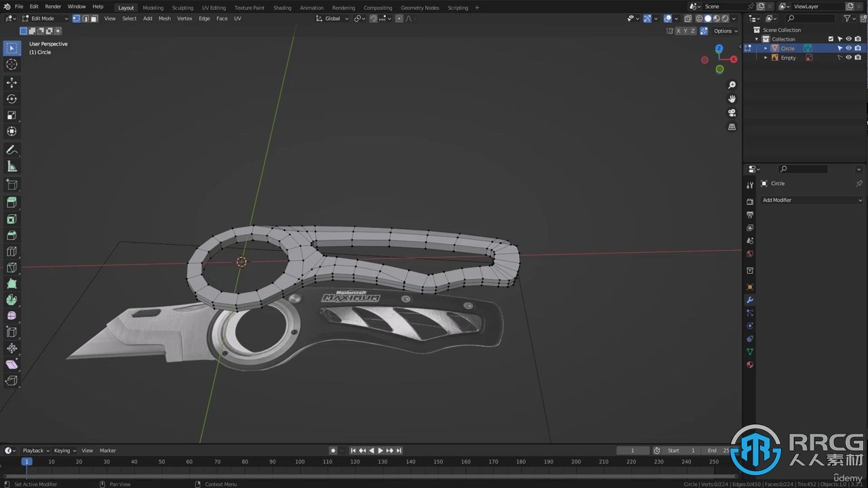Select the Inset Faces tool
Viewport: 868px width, 488px height.
point(12,219)
